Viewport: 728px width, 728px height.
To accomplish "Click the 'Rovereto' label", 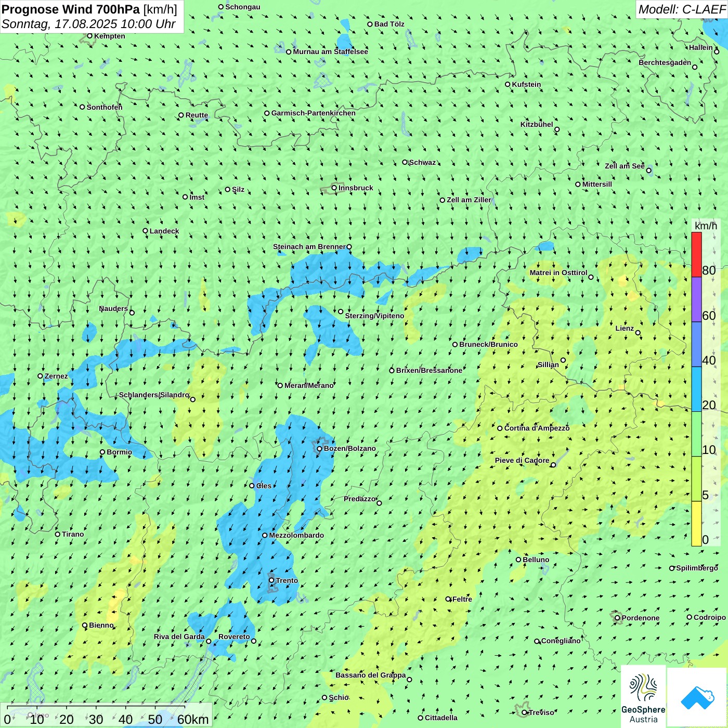I will 234,636.
